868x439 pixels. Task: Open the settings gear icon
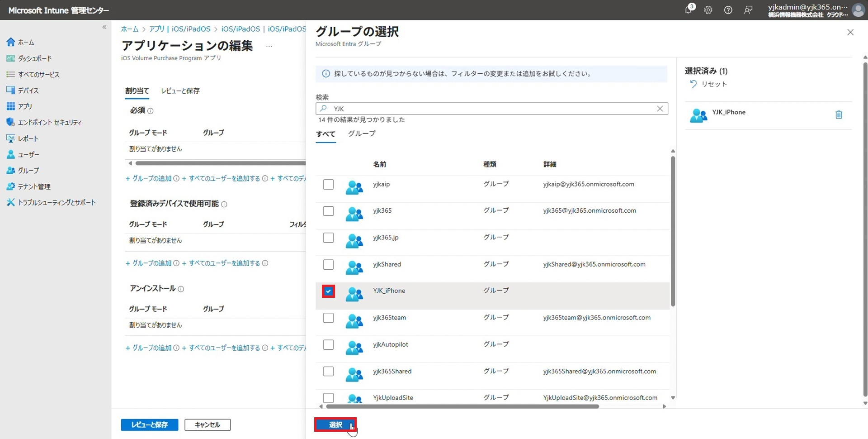click(708, 10)
